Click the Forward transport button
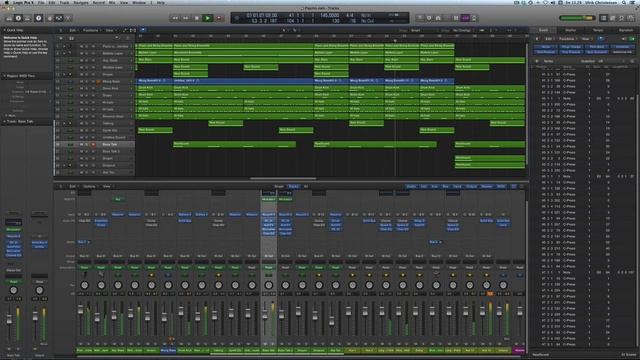Image resolution: width=640 pixels, height=360 pixels. [x=186, y=18]
